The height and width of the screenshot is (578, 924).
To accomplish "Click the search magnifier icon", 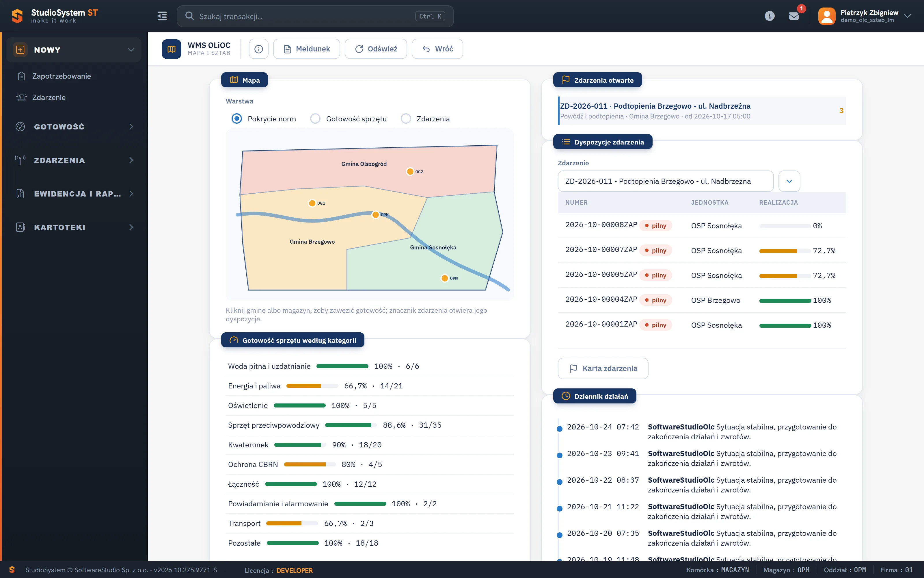I will tap(189, 16).
